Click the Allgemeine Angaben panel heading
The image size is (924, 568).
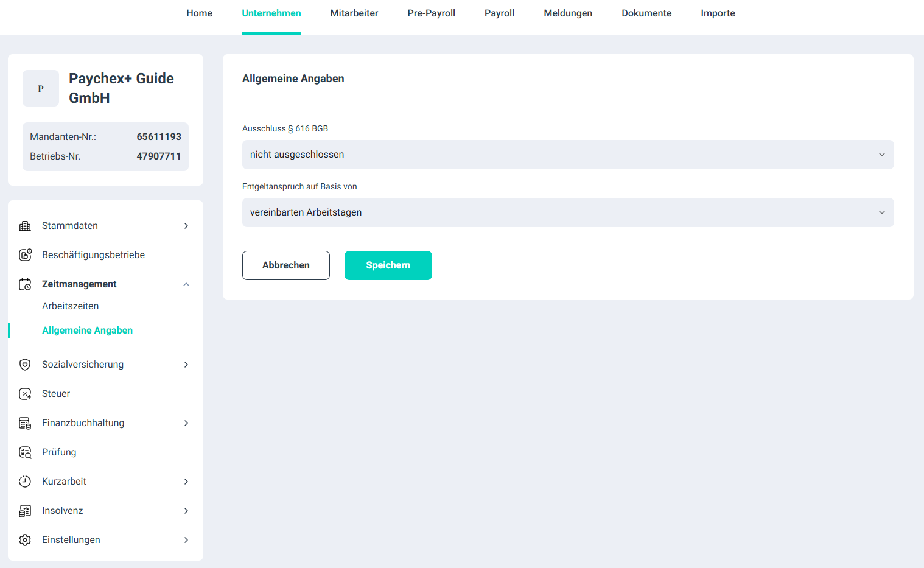coord(293,79)
